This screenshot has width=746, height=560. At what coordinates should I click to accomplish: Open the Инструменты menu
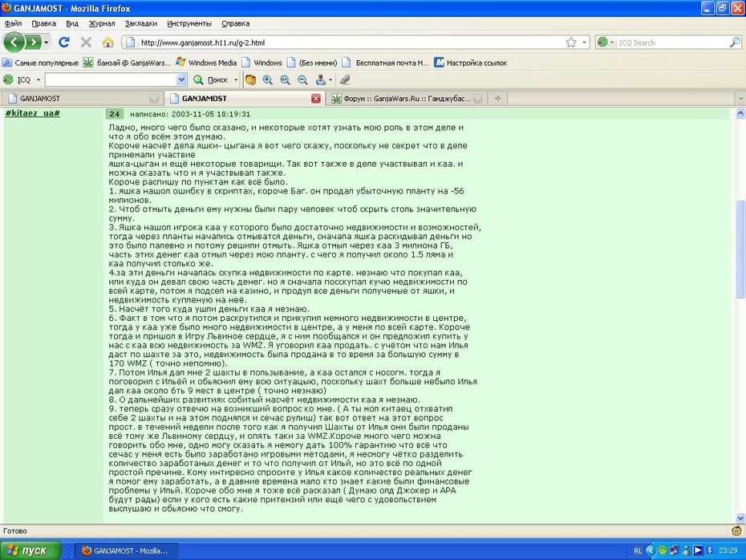[189, 23]
